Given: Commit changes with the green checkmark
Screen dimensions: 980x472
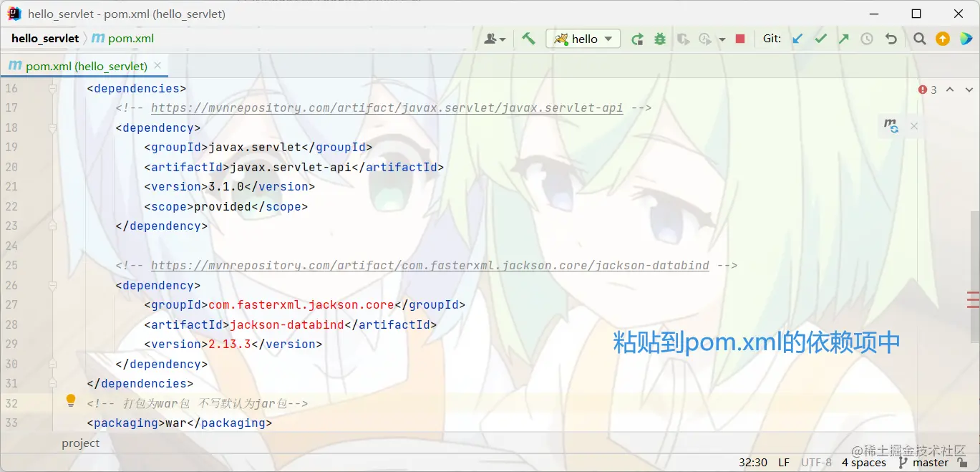Looking at the screenshot, I should [x=820, y=39].
